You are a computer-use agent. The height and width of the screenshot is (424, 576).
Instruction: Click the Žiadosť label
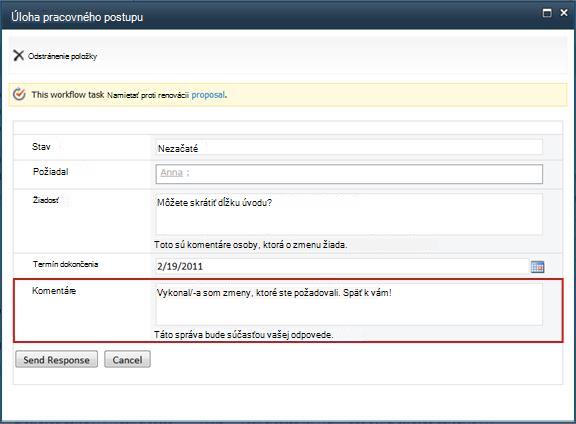click(46, 200)
